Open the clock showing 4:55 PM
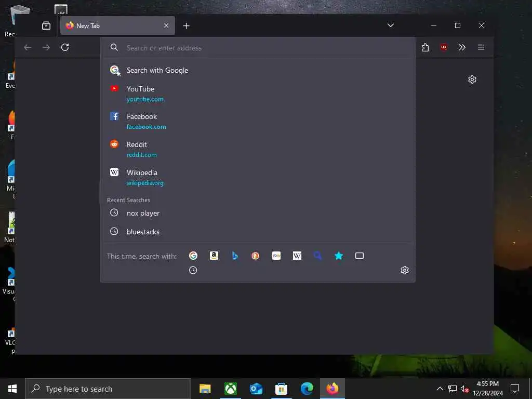Viewport: 532px width, 399px height. (x=487, y=389)
